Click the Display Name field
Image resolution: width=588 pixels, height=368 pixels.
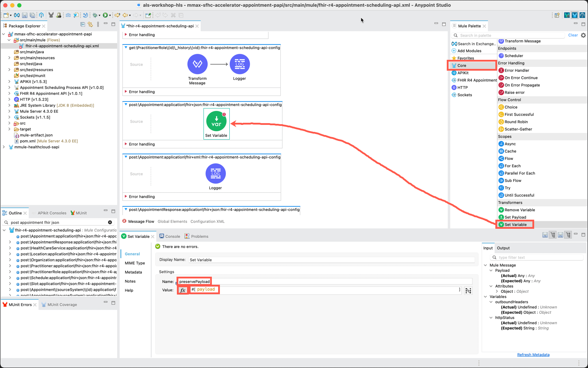(x=331, y=260)
